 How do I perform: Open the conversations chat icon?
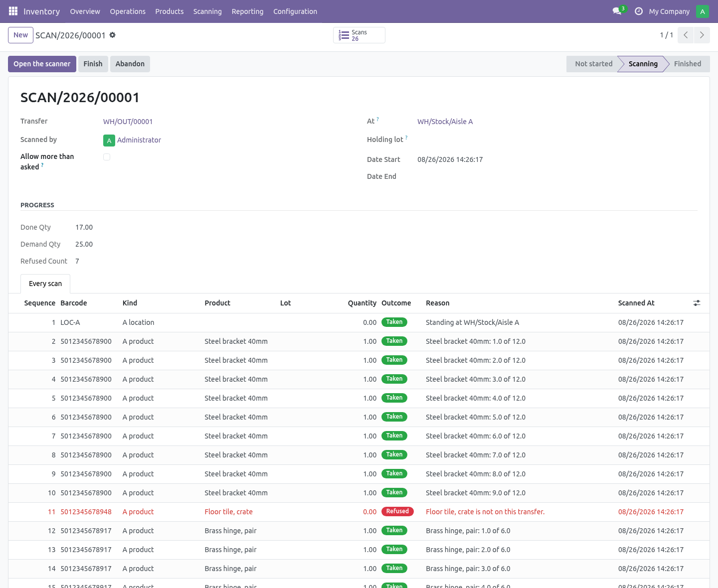click(x=617, y=11)
